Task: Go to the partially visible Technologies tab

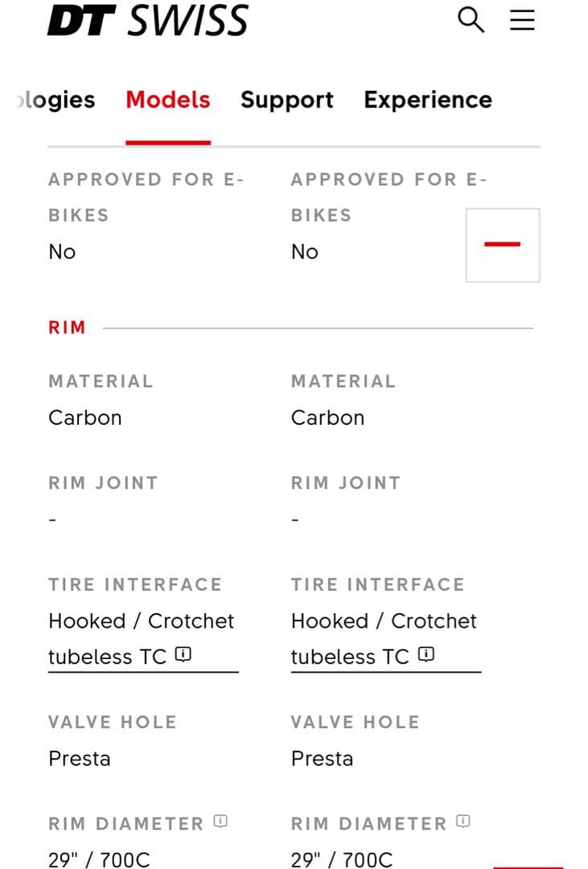Action: pos(56,100)
